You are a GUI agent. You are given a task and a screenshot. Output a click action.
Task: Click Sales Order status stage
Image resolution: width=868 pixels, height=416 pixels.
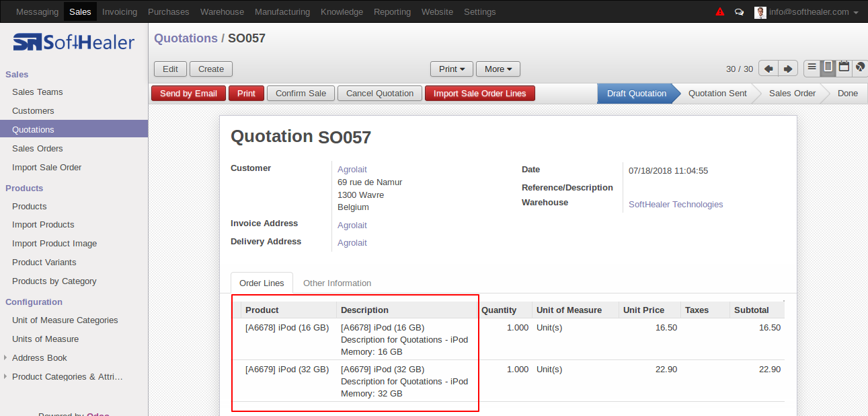click(792, 94)
